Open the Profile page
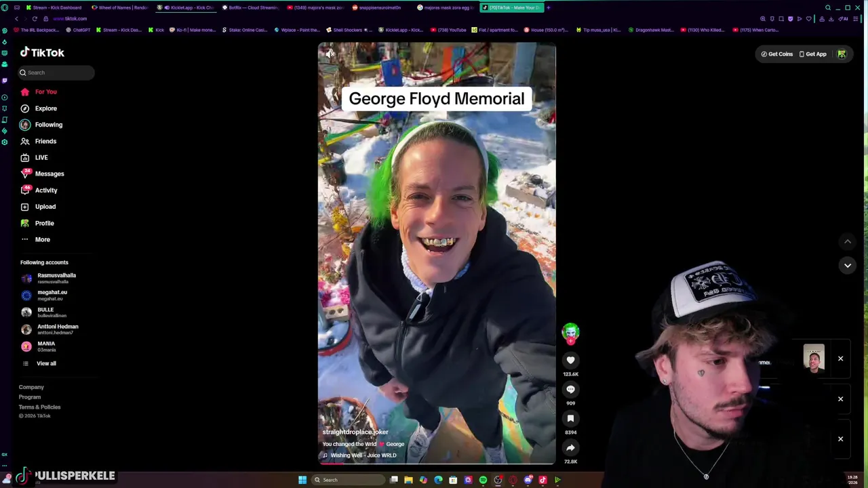Viewport: 868px width, 488px height. tap(37, 223)
